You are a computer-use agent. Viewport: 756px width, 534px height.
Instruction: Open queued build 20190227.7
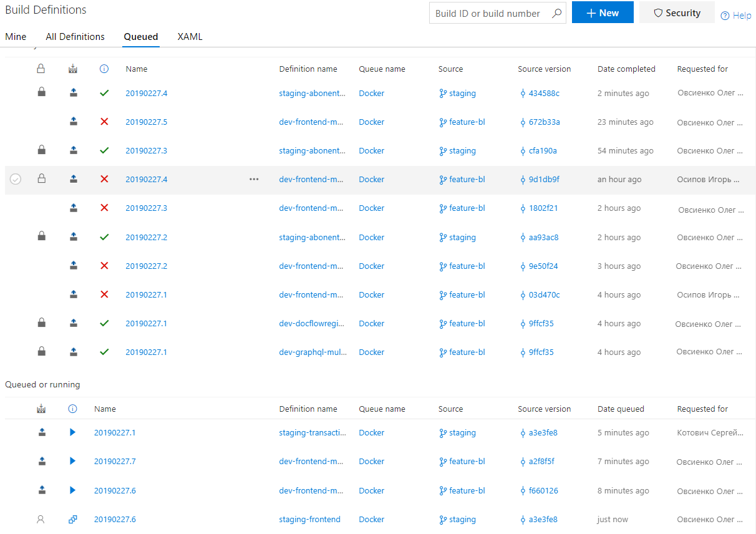[115, 461]
